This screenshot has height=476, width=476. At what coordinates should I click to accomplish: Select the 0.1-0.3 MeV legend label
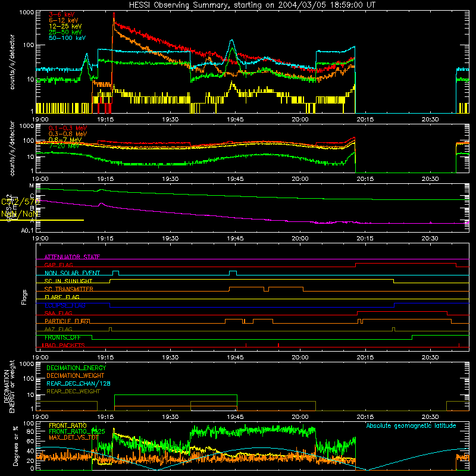tap(68, 128)
